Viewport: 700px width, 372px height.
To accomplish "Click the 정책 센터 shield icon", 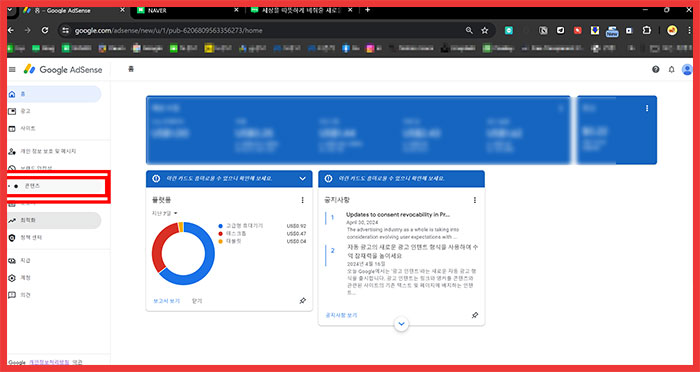I will (x=12, y=238).
